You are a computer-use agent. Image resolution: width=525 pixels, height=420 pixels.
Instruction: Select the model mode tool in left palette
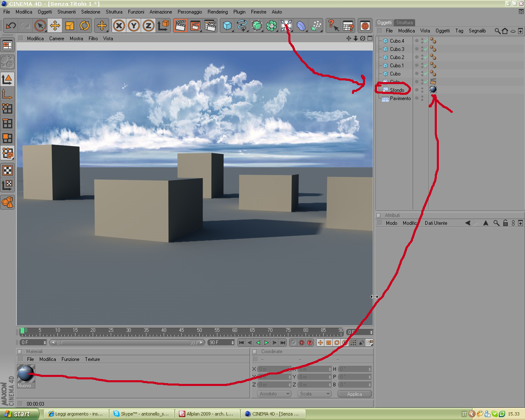pyautogui.click(x=7, y=79)
